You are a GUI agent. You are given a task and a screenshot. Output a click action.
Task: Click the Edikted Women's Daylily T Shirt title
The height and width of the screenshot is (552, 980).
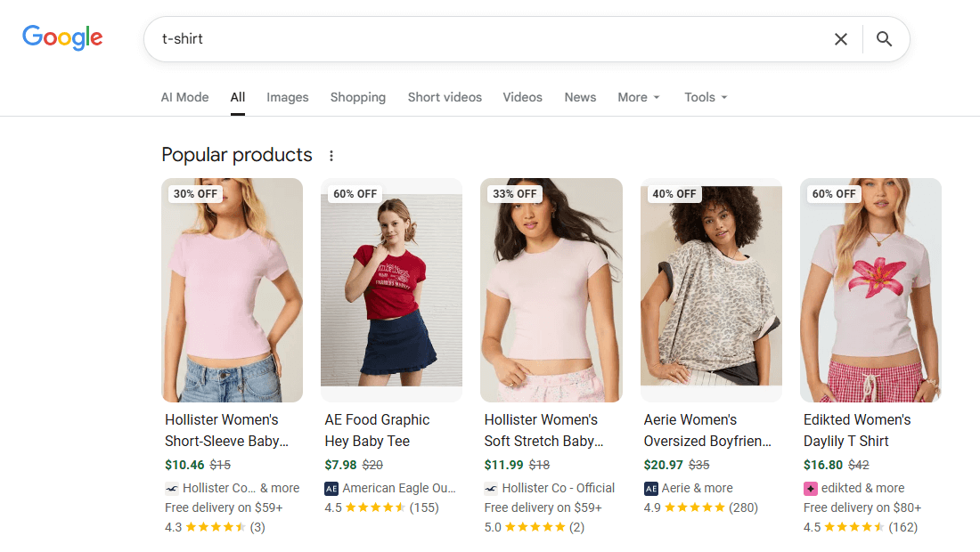coord(856,430)
